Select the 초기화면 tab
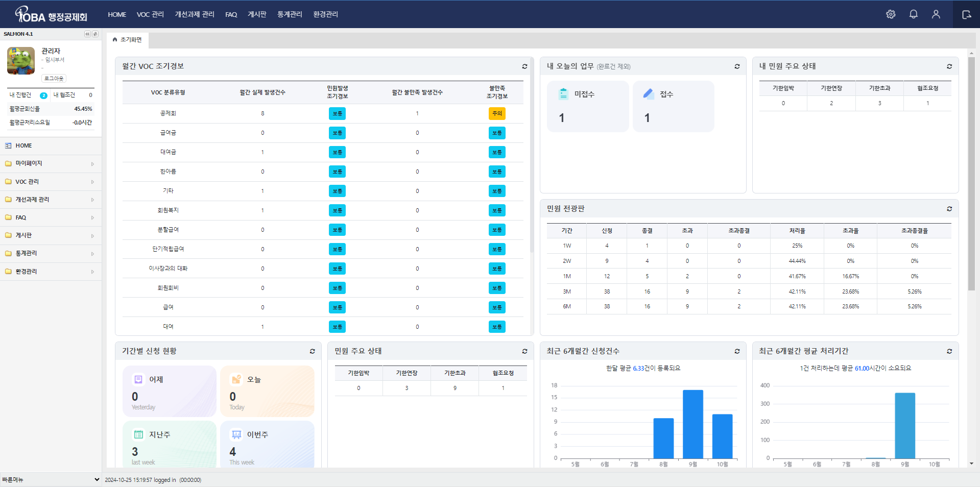This screenshot has height=487, width=980. click(128, 40)
